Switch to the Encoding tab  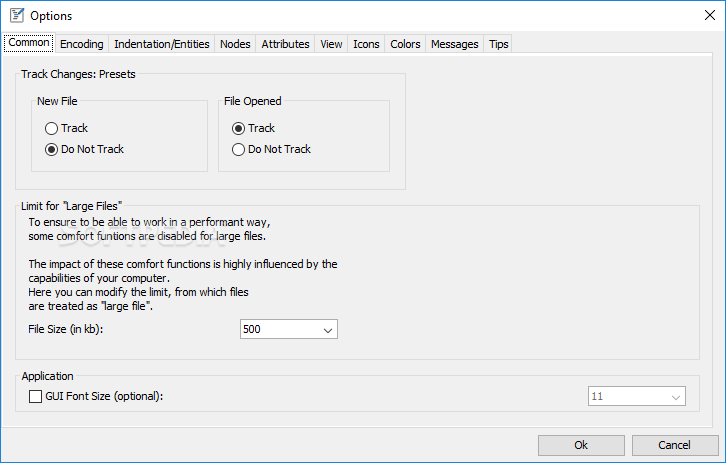pyautogui.click(x=81, y=44)
